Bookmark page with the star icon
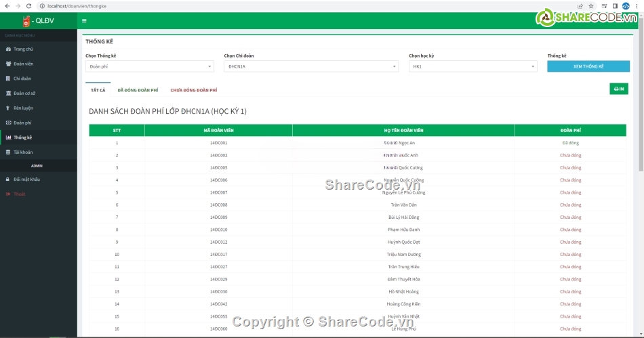 point(591,6)
